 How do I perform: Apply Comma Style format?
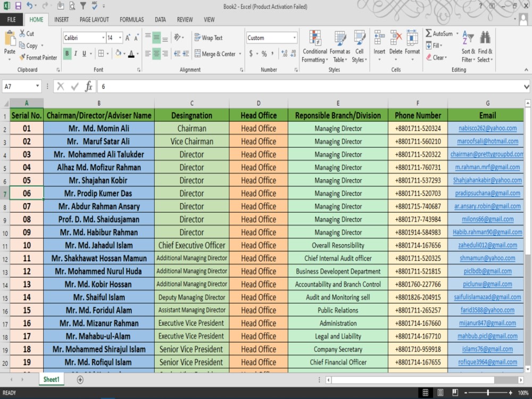click(x=272, y=53)
